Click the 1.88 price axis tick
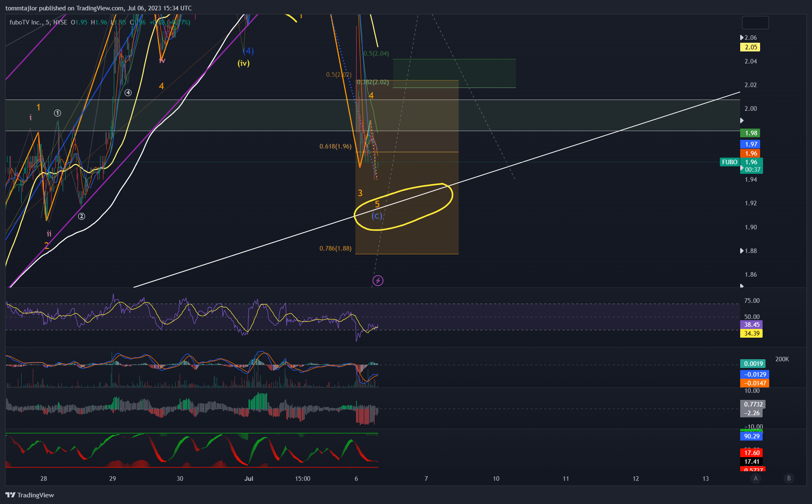Screen dimensions: 812x504 click(751, 251)
